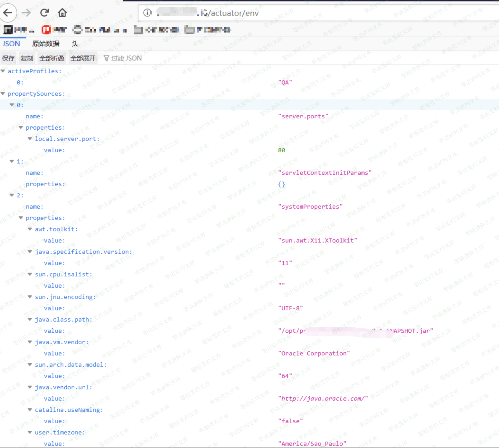Click 全部折叠 collapse all button
The width and height of the screenshot is (499, 448).
(x=52, y=58)
